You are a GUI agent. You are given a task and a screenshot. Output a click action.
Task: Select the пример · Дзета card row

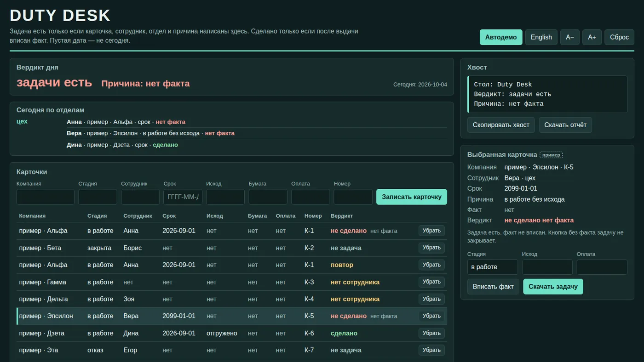(232, 333)
